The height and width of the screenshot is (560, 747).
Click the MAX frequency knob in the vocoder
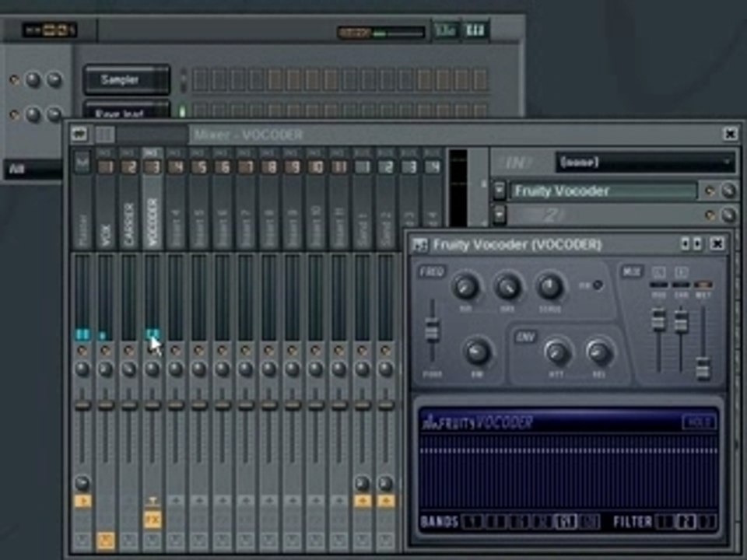(508, 287)
